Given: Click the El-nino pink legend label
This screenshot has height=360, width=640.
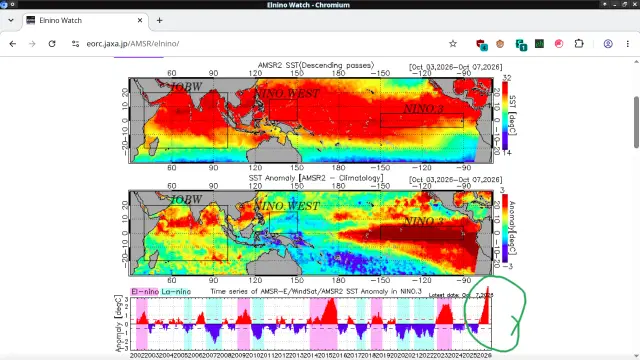Looking at the screenshot, I should [144, 291].
